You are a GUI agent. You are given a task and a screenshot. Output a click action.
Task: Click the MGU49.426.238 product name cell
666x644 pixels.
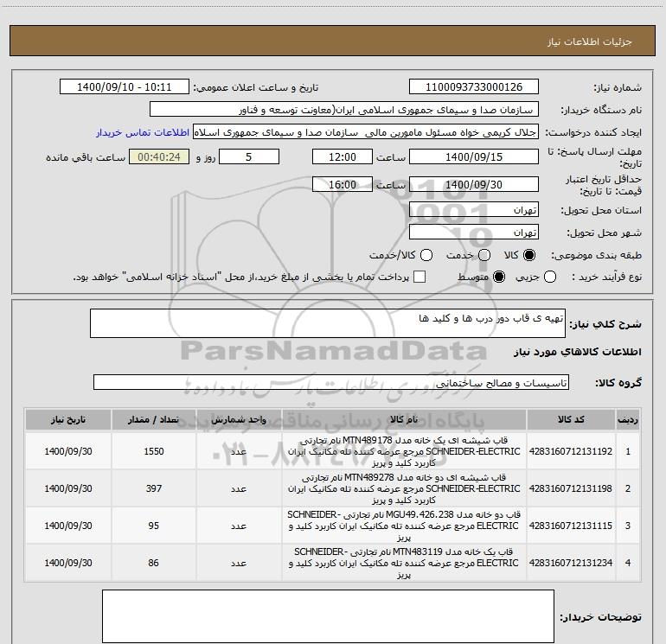tap(404, 526)
